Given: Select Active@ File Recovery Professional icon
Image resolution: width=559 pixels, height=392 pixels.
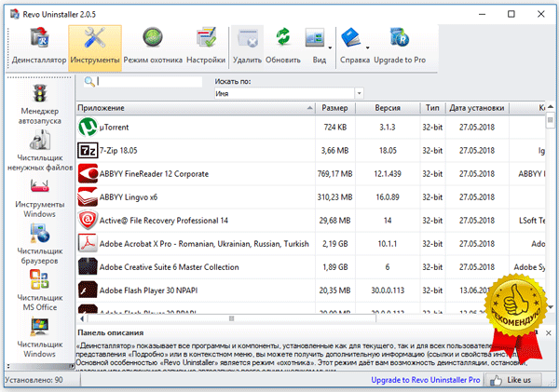Looking at the screenshot, I should tap(88, 221).
